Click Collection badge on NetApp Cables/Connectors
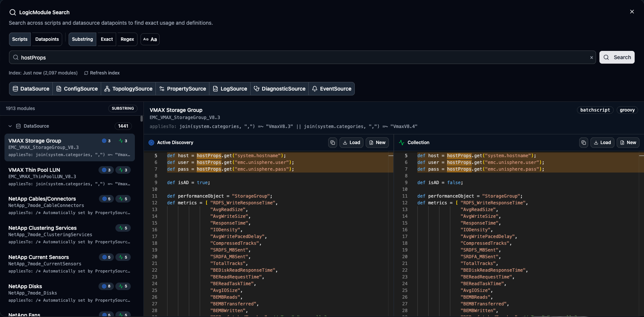The image size is (644, 317). tap(123, 199)
